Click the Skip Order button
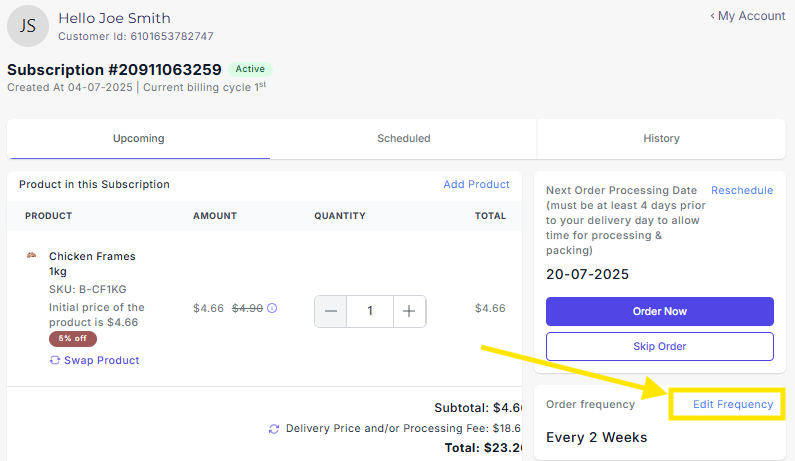 click(660, 346)
